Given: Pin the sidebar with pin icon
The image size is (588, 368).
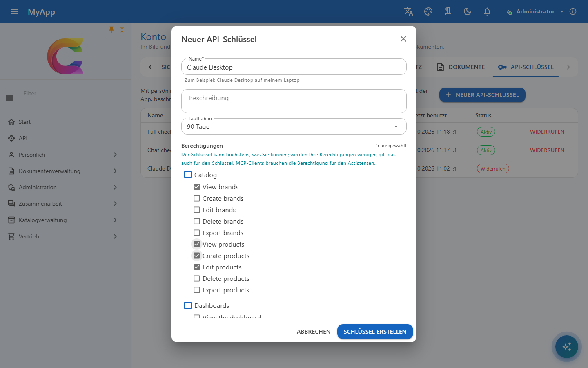Looking at the screenshot, I should click(111, 29).
